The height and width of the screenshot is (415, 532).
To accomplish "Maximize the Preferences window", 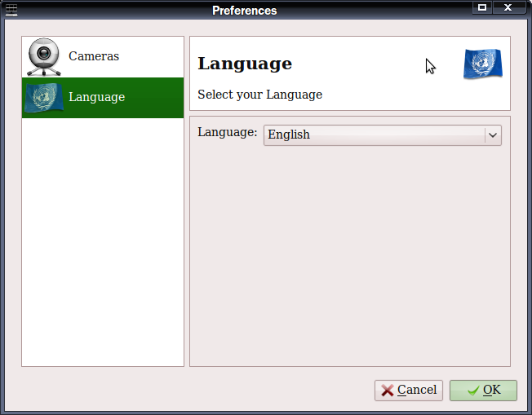I will tap(482, 7).
